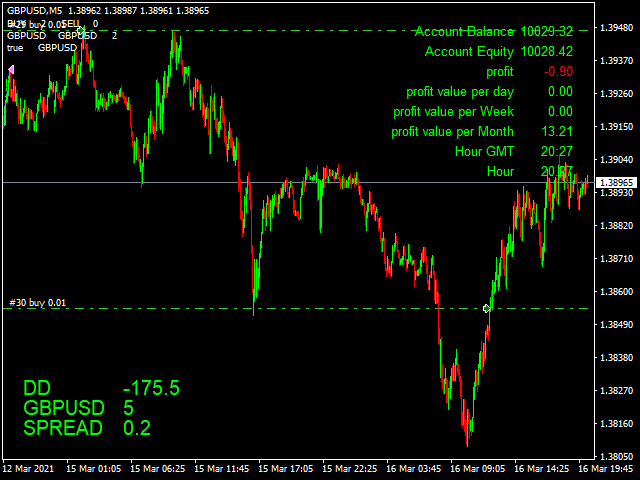This screenshot has width=640, height=480.
Task: Click the 'Account Equity' label
Action: tap(469, 51)
